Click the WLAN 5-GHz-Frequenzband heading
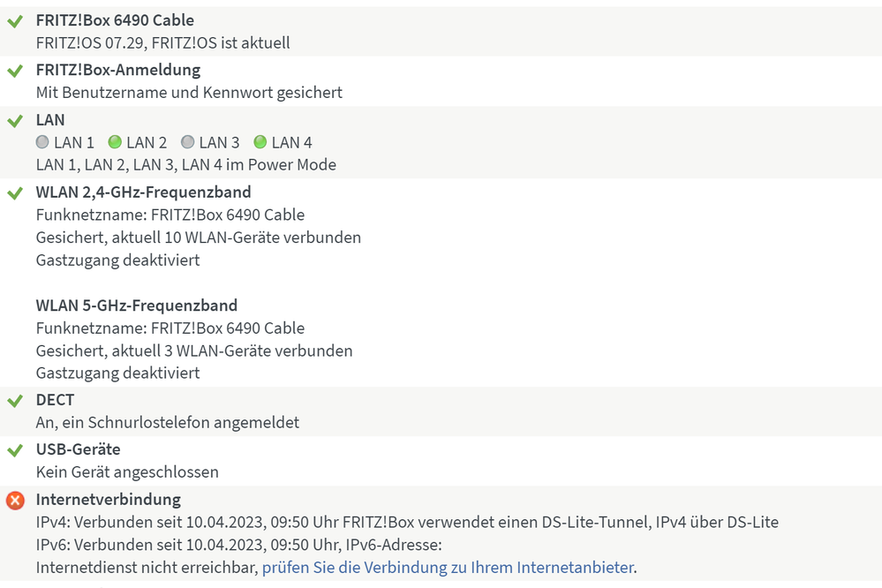 (137, 305)
